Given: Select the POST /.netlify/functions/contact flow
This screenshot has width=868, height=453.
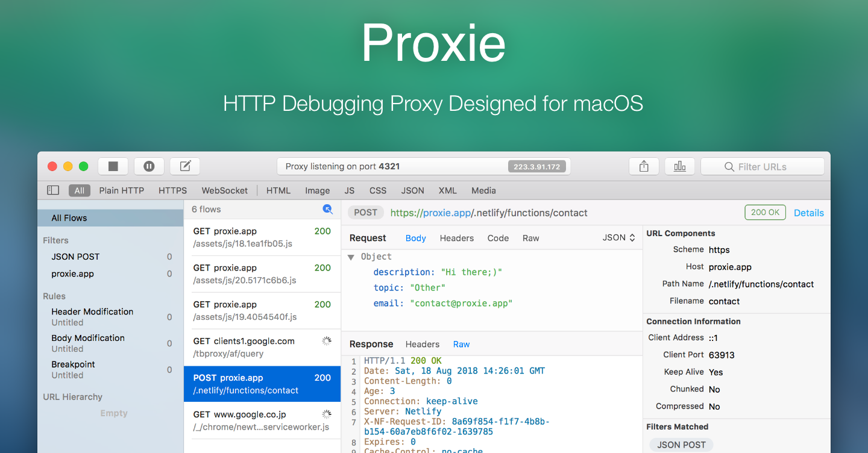Looking at the screenshot, I should pos(262,384).
